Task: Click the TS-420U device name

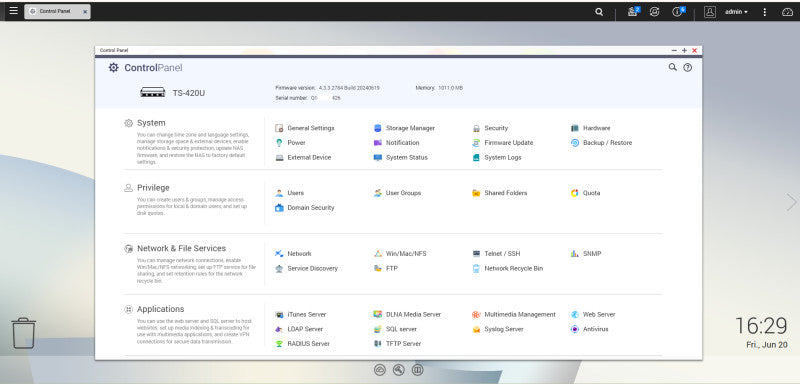Action: [188, 93]
